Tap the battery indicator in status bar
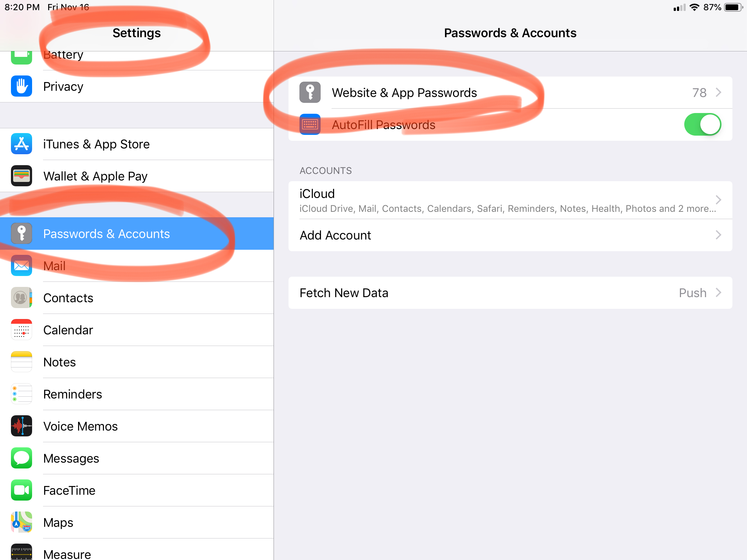Viewport: 747px width, 560px height. pos(732,7)
